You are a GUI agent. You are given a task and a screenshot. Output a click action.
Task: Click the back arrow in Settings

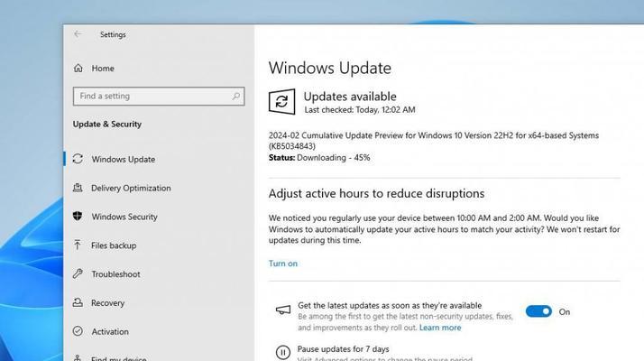78,34
